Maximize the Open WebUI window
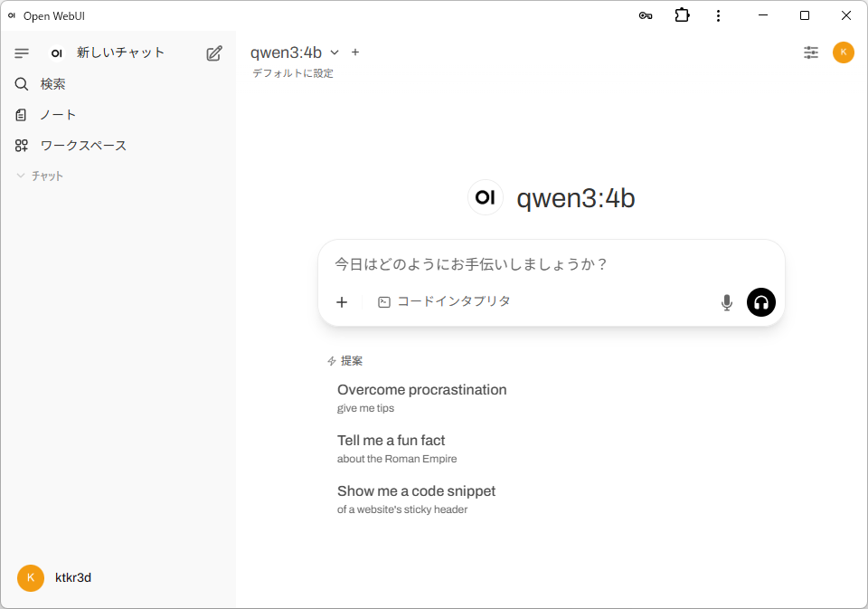This screenshot has height=609, width=868. click(805, 15)
